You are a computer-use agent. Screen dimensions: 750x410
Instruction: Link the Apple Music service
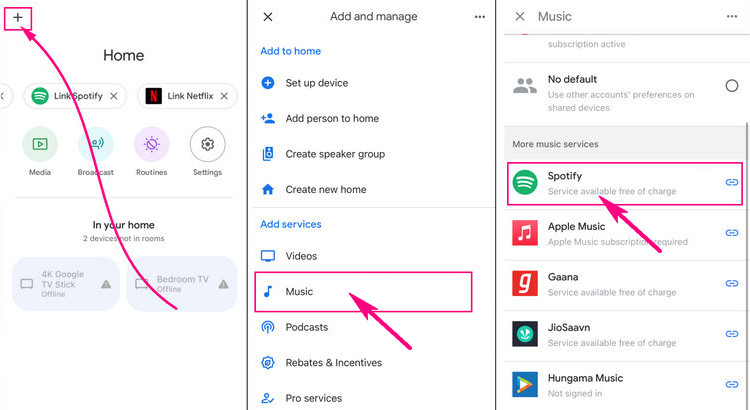tap(732, 233)
